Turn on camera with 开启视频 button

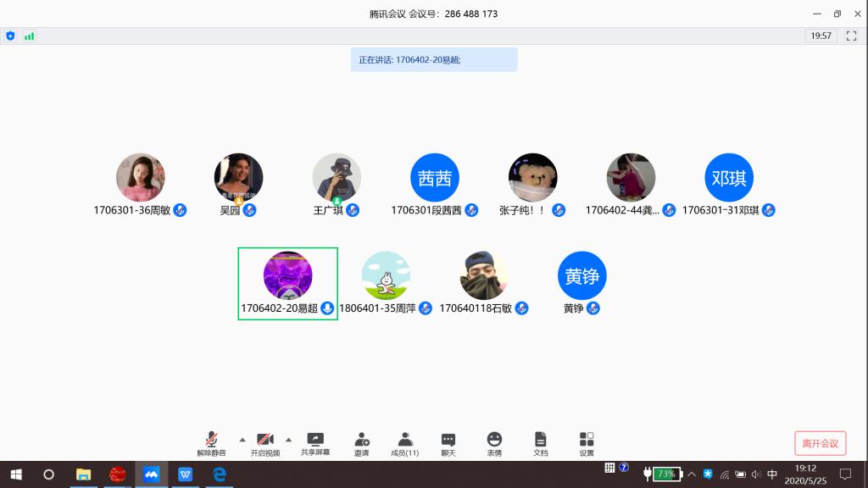pos(264,443)
